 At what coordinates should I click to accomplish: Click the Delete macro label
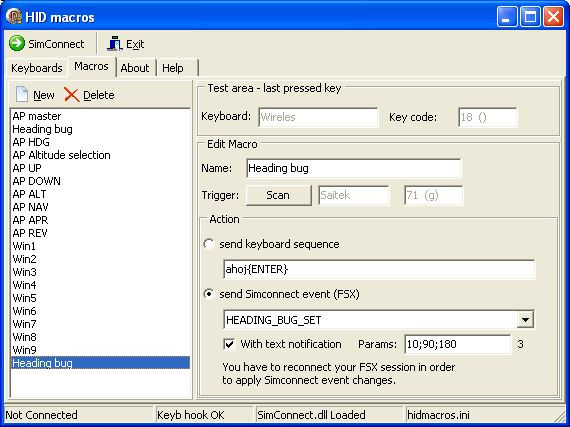(99, 95)
